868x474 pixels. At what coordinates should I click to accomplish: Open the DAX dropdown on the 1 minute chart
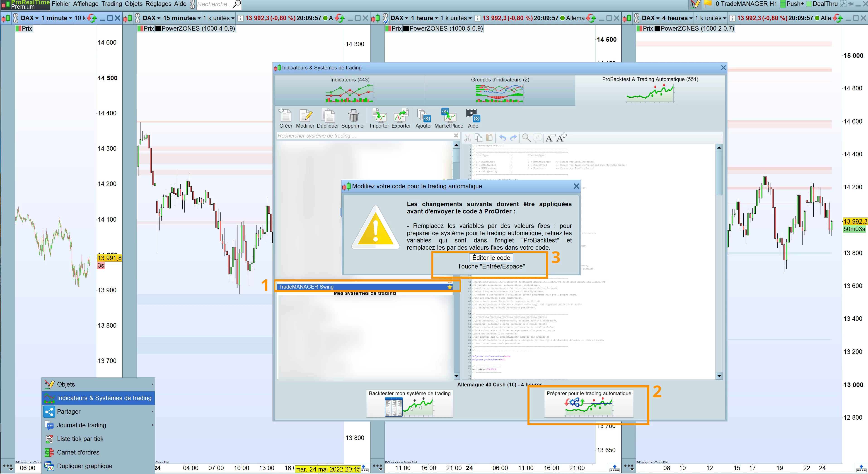(x=30, y=18)
